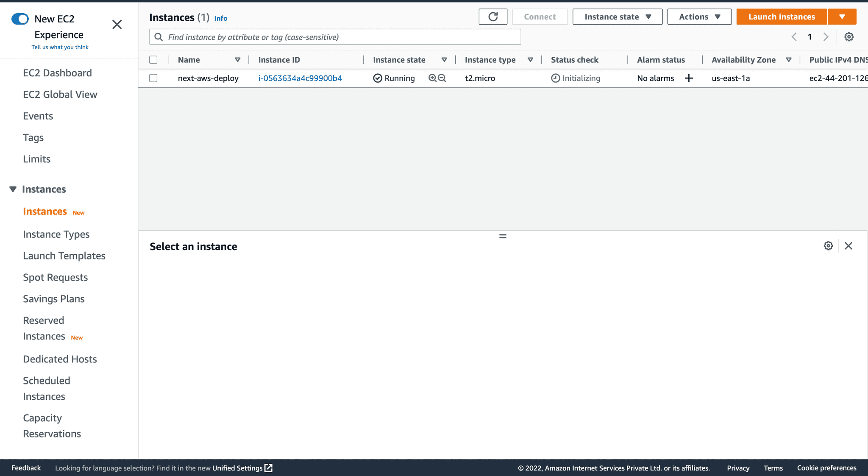Open table preferences gear above the instance table
The image size is (868, 476).
coord(849,37)
